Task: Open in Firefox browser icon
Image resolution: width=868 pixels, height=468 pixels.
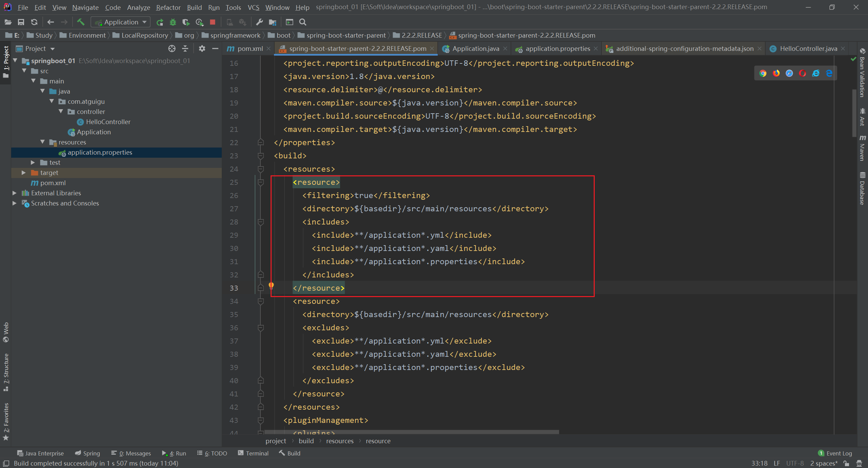Action: pos(776,73)
